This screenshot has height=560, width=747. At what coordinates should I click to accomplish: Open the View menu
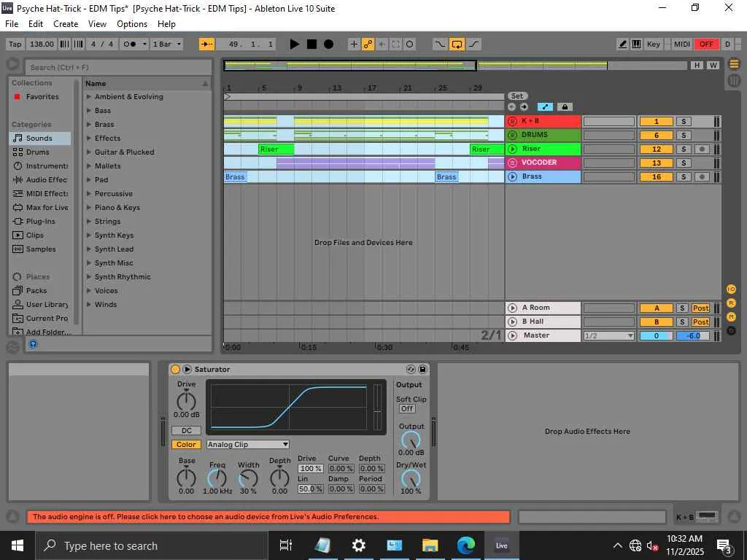[x=97, y=24]
